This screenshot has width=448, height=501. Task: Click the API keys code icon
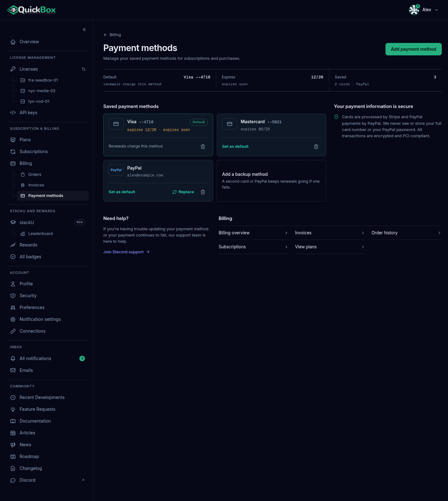pyautogui.click(x=13, y=113)
